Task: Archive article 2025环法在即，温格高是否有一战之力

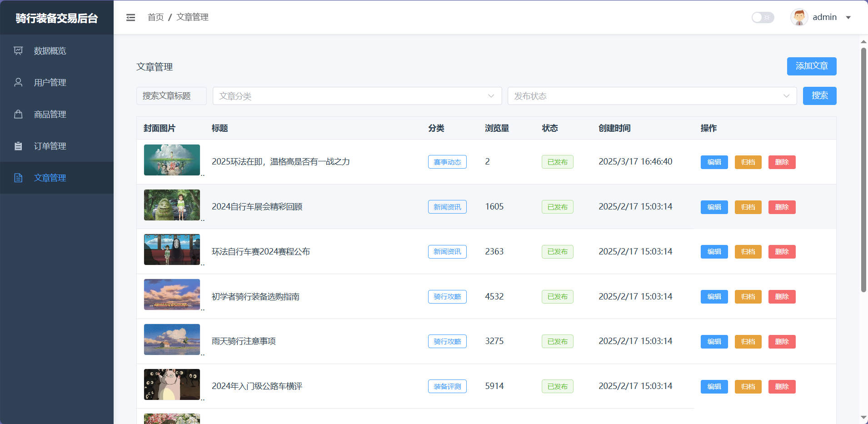Action: [x=748, y=162]
